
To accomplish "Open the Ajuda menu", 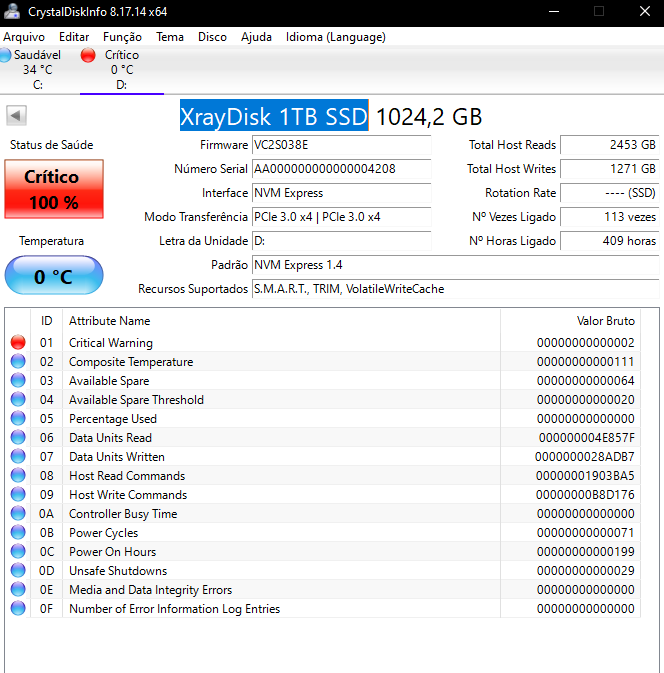I will [256, 37].
